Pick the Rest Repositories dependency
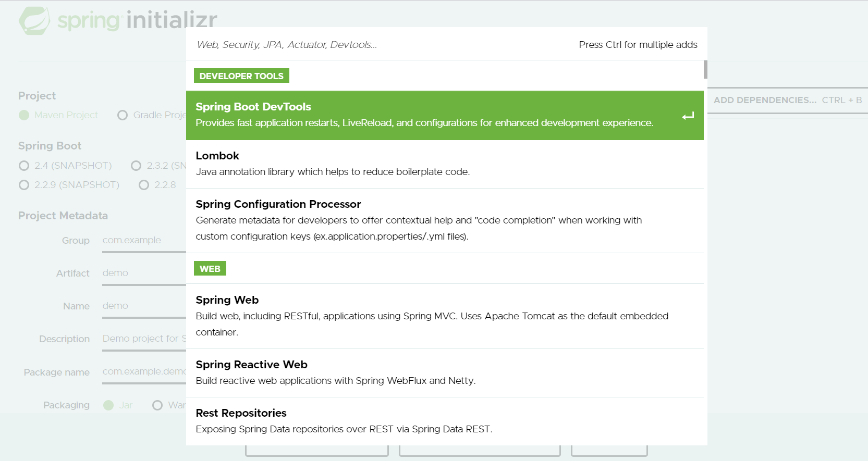Viewport: 868px width, 461px height. coord(445,421)
